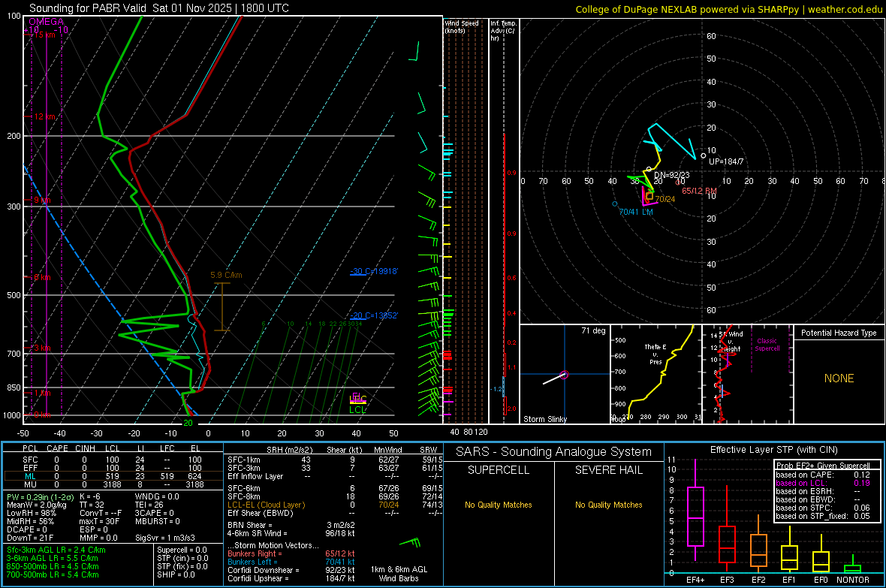
Task: Click the DownT = 21F value
Action: tap(30, 538)
